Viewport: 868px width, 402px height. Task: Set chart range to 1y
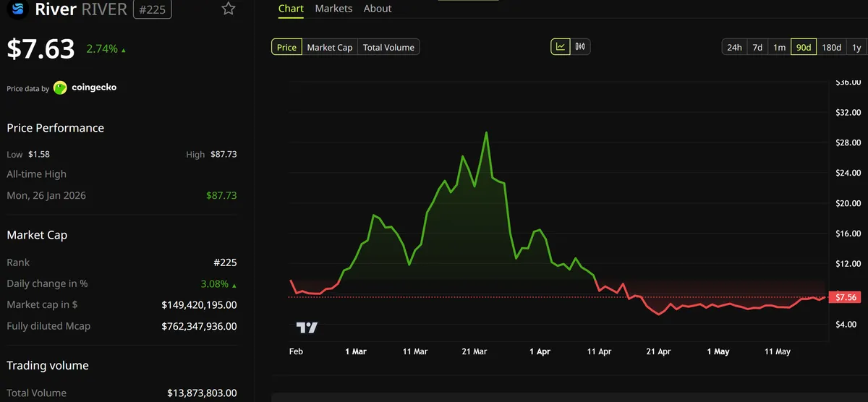click(856, 47)
